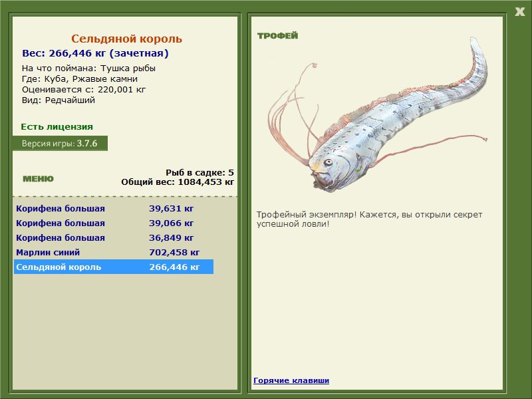Click the Оценивается с: 220,001 кг line
532x399 pixels.
coord(84,90)
